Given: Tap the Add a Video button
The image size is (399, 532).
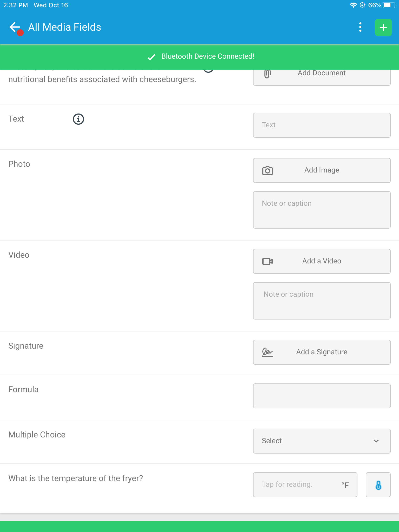Looking at the screenshot, I should (322, 261).
